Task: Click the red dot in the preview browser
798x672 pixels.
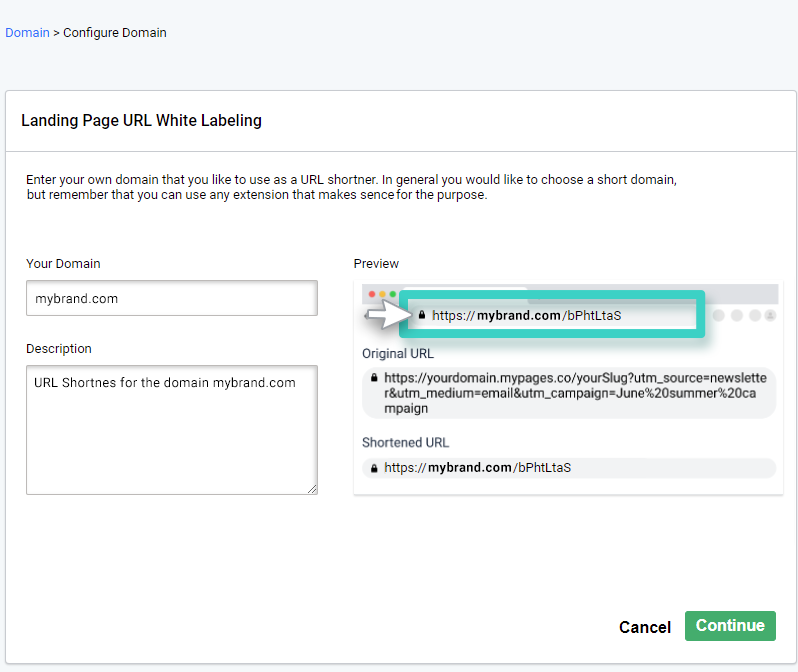Action: 371,295
